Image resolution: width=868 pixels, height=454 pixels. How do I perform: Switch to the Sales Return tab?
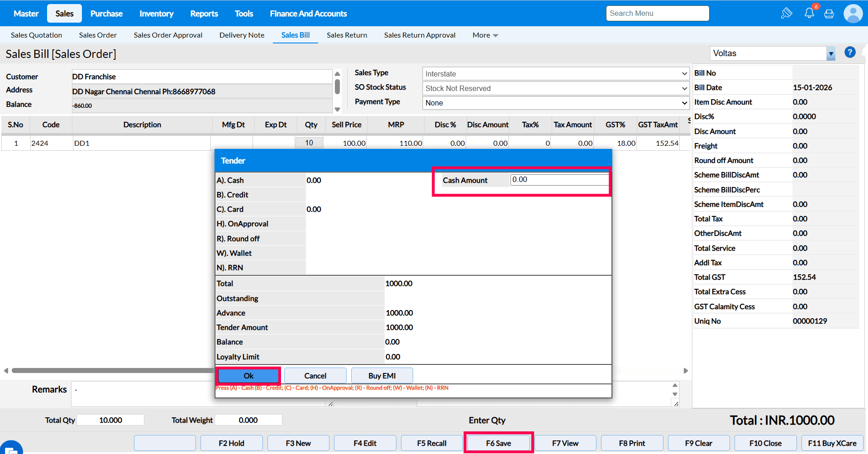coord(347,35)
